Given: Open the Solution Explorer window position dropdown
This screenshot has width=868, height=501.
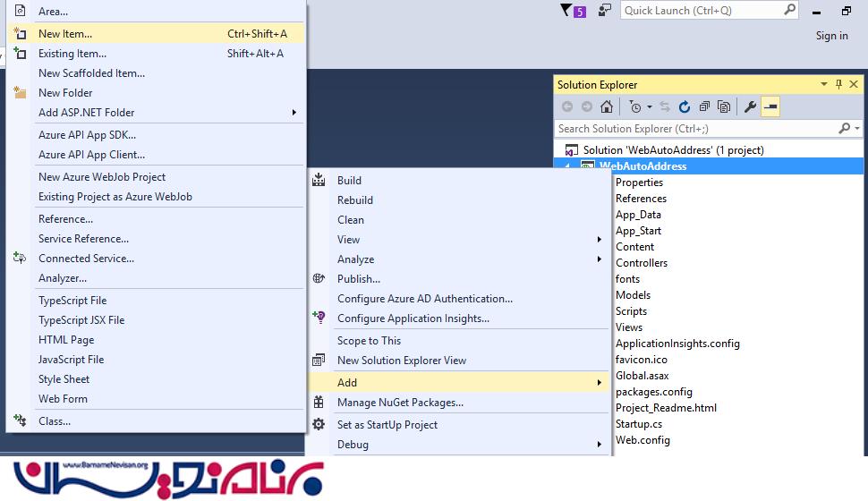Looking at the screenshot, I should 824,85.
